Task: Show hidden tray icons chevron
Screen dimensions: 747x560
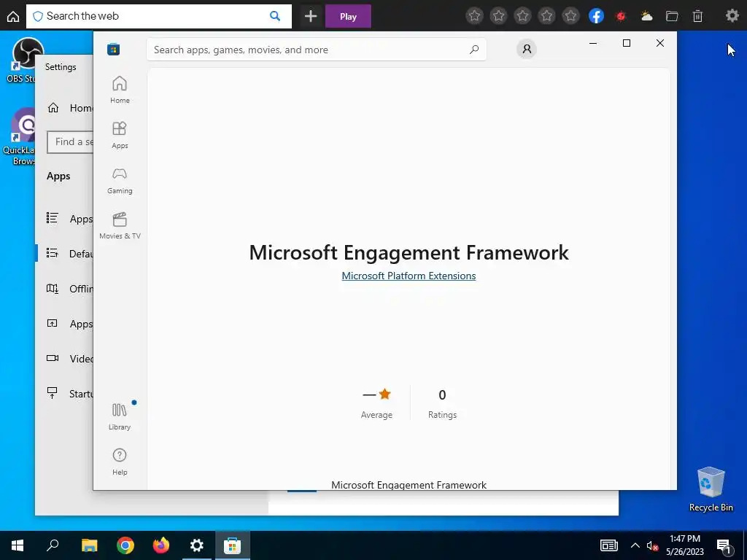Action: click(635, 545)
